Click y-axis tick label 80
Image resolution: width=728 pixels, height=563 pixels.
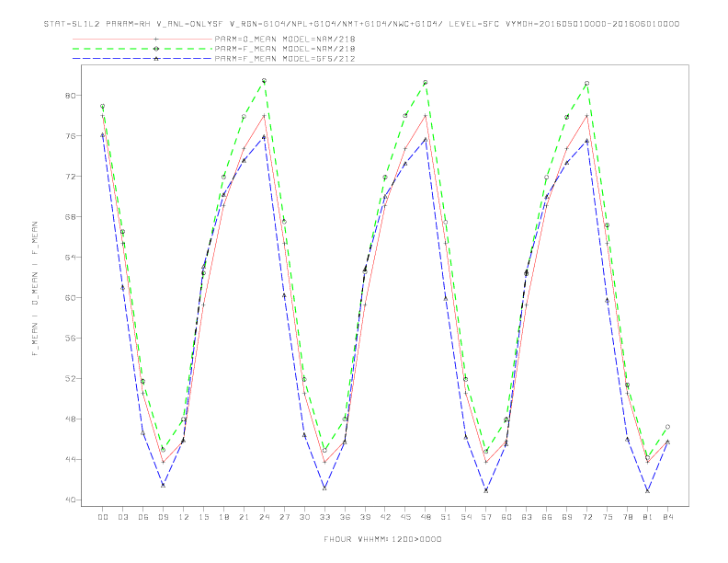[x=71, y=96]
